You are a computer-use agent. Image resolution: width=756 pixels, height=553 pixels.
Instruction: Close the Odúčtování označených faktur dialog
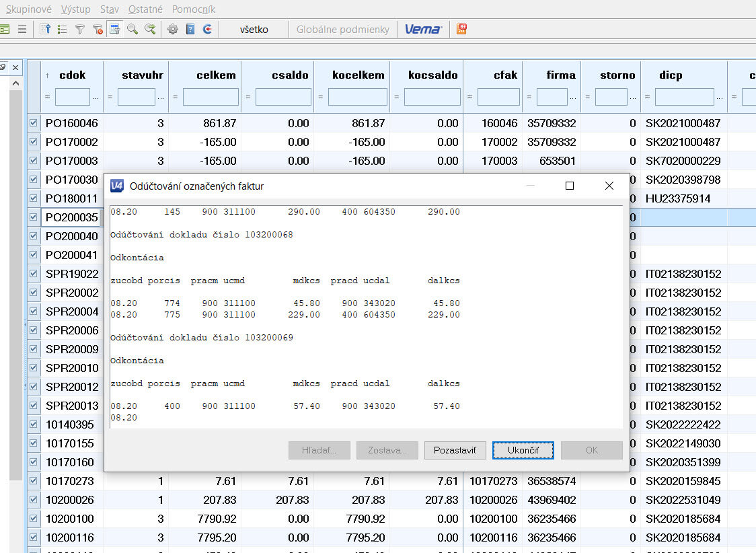pos(609,186)
